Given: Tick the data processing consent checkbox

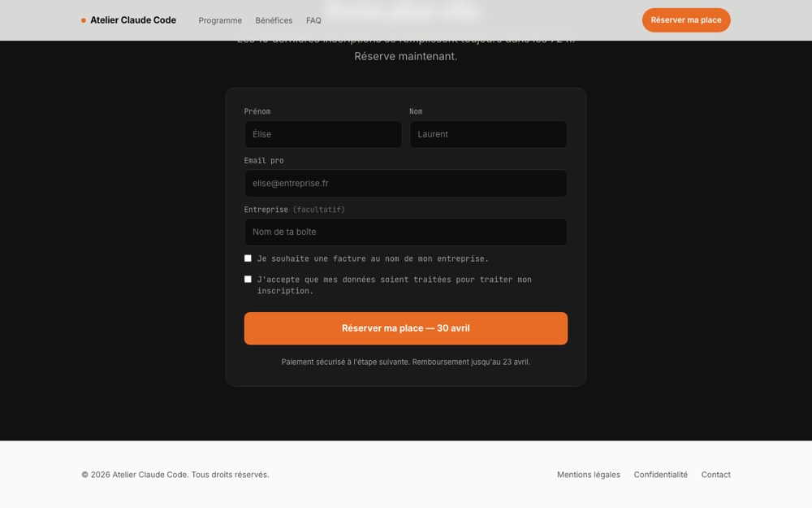Looking at the screenshot, I should coord(248,279).
